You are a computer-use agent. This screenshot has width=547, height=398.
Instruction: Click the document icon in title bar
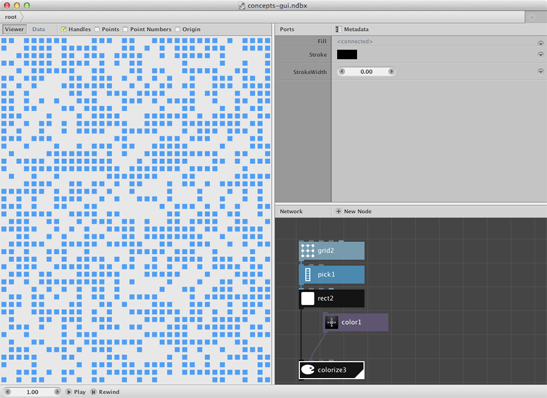coord(242,6)
